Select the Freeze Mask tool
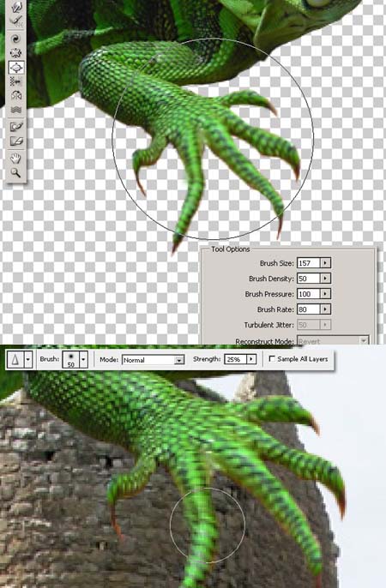386x588 pixels. [16, 126]
